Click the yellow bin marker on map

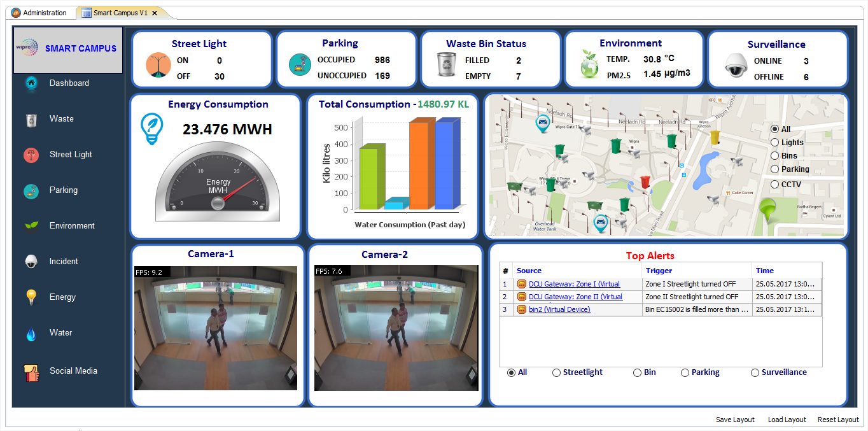(x=715, y=138)
